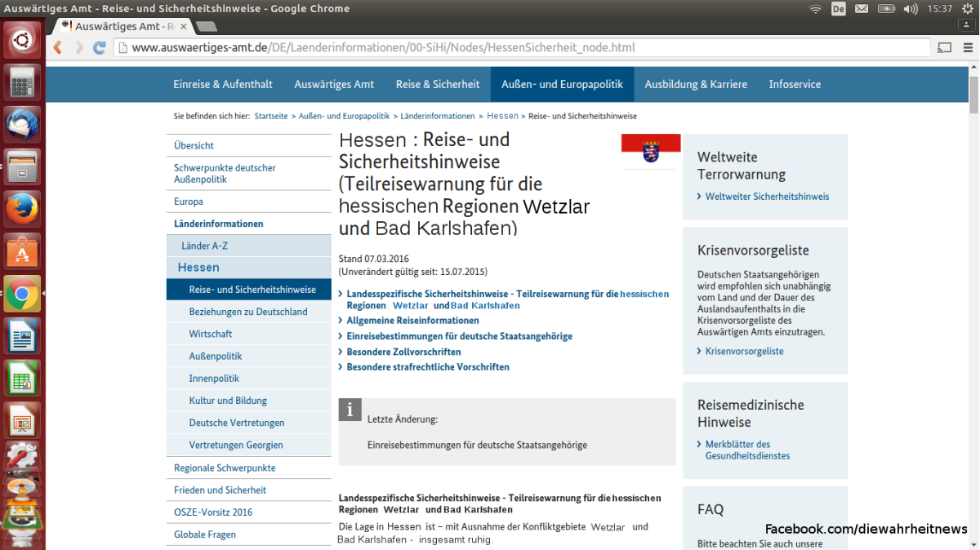Follow the Allgemeine Reiseinformationen link
This screenshot has width=980, height=550.
(412, 321)
